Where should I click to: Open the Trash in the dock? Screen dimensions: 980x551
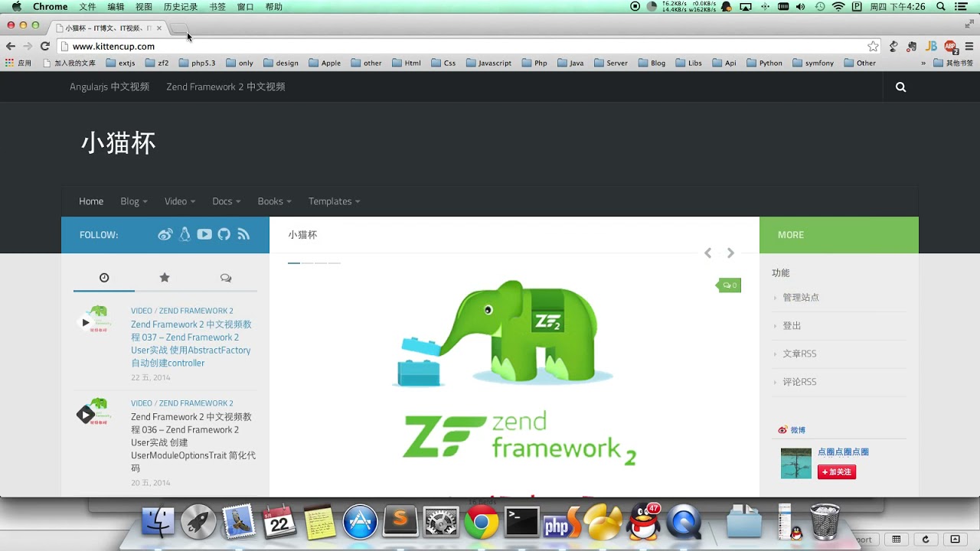coord(825,522)
